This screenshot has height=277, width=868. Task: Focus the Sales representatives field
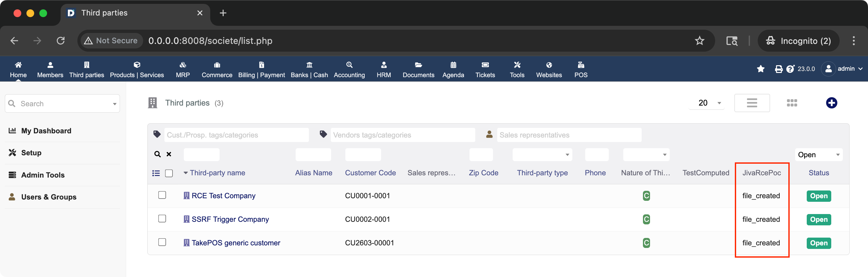pos(569,135)
